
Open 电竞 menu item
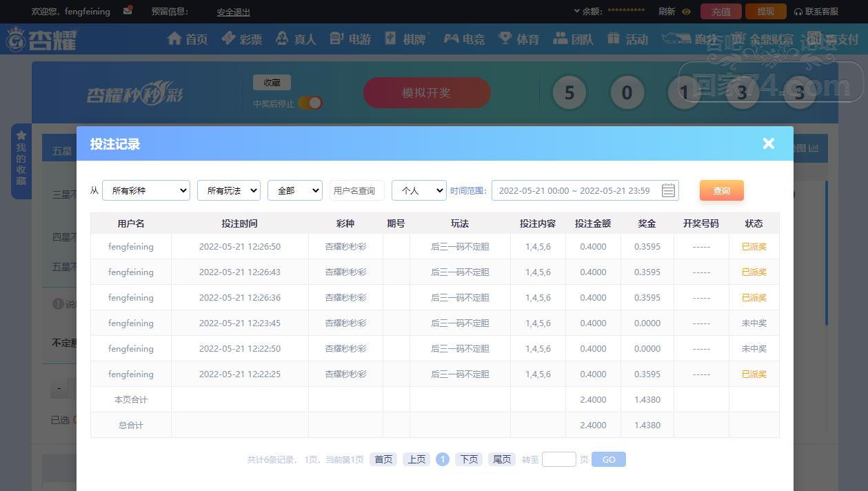(464, 39)
